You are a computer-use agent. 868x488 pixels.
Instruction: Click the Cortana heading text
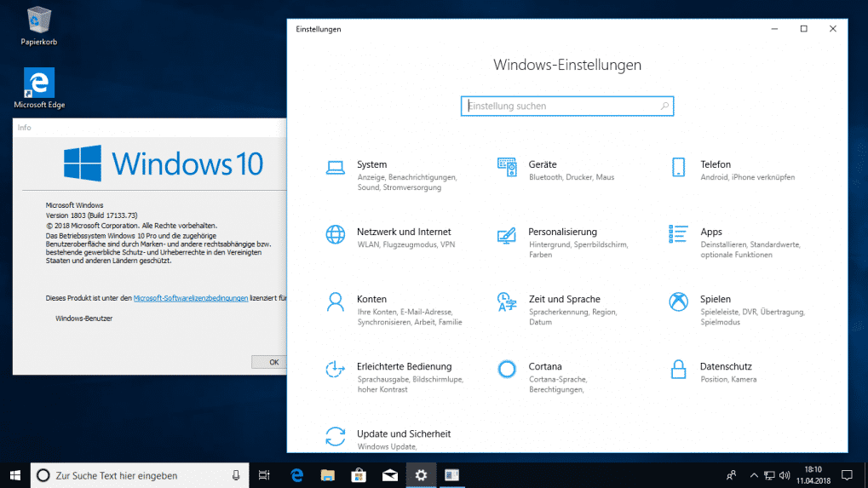coord(544,366)
